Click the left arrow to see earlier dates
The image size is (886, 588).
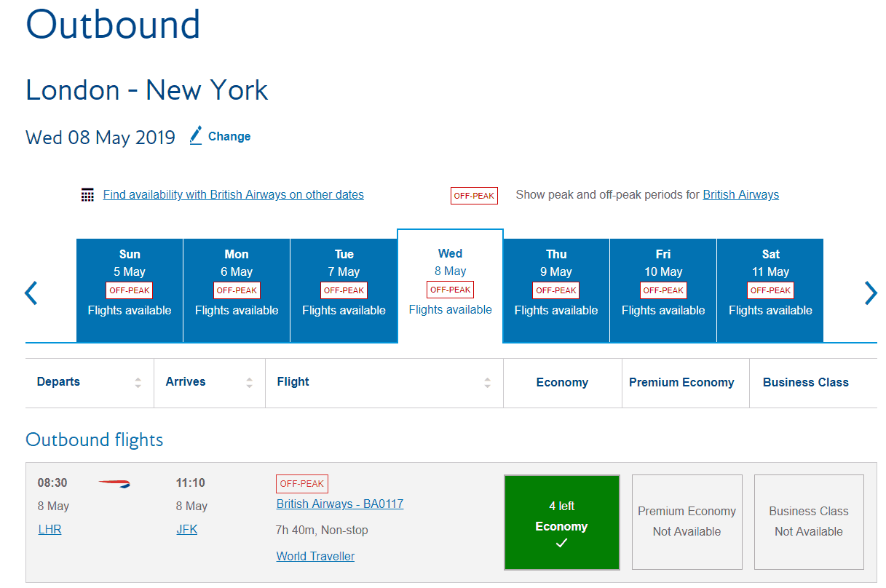pos(30,292)
